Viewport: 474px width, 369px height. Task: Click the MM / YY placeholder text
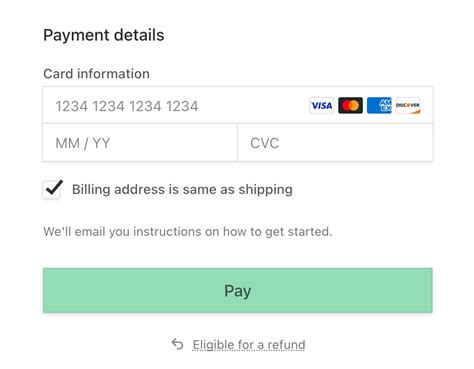click(83, 143)
